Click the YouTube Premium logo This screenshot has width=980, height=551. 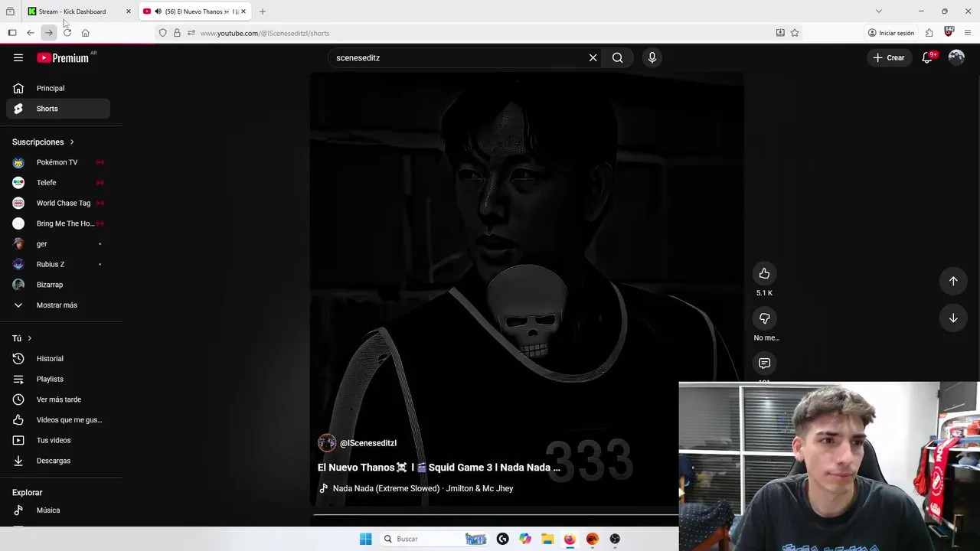point(64,57)
